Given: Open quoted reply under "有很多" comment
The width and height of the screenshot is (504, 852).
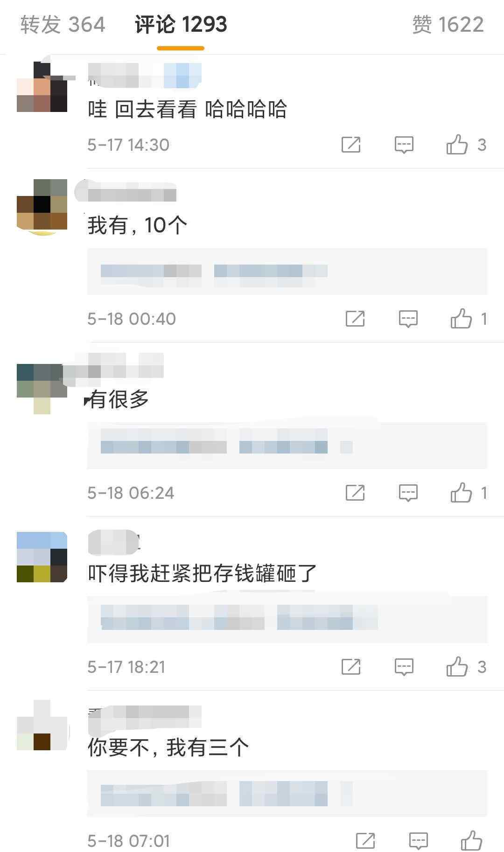Looking at the screenshot, I should (287, 446).
